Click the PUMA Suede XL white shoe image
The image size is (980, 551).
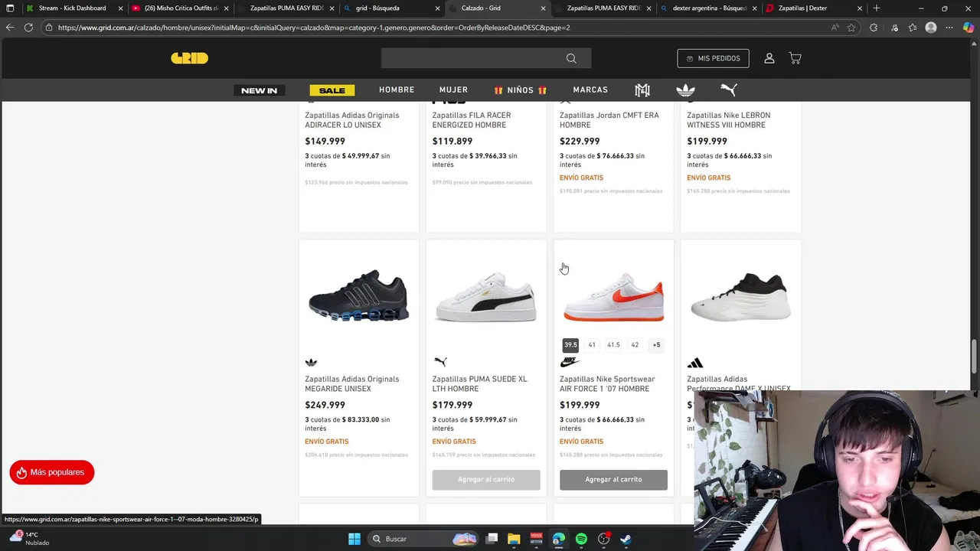pyautogui.click(x=486, y=297)
